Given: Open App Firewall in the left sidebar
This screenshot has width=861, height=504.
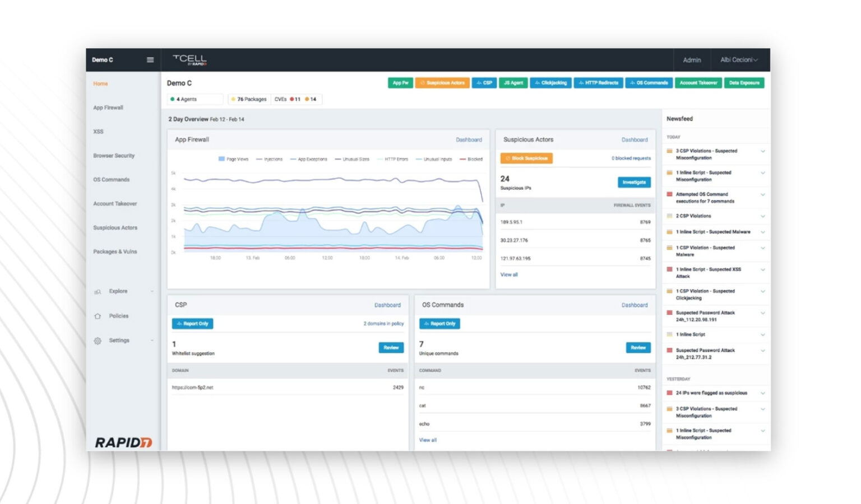Looking at the screenshot, I should pos(108,108).
